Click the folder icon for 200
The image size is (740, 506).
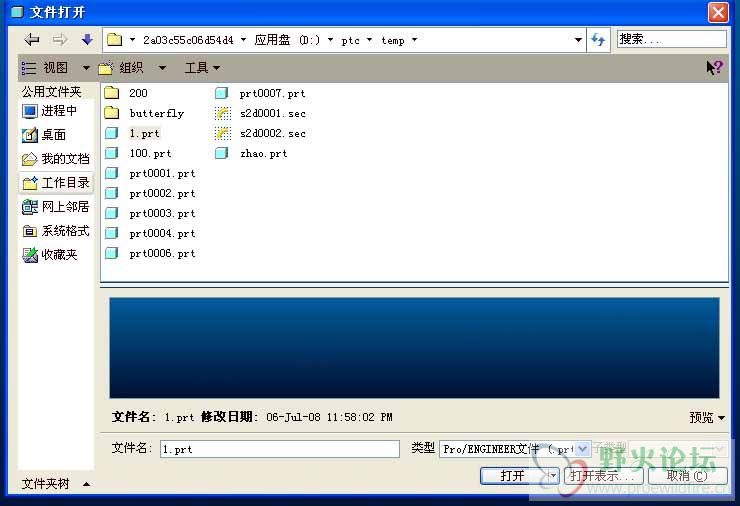(112, 93)
